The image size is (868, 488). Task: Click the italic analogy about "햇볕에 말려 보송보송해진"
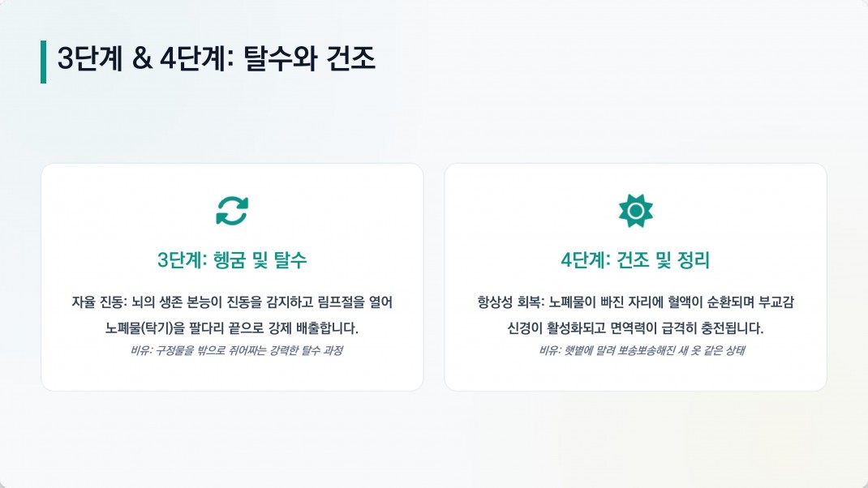635,351
